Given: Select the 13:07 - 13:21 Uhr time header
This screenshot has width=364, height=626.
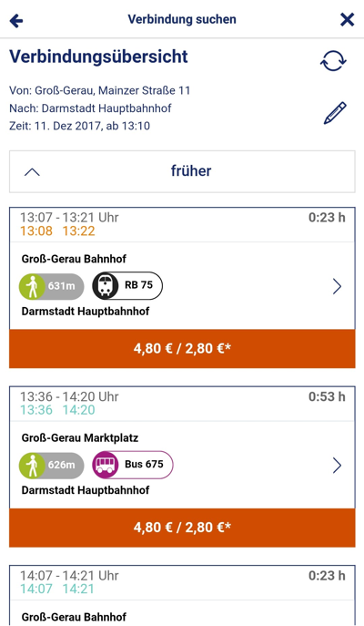Looking at the screenshot, I should point(70,218).
